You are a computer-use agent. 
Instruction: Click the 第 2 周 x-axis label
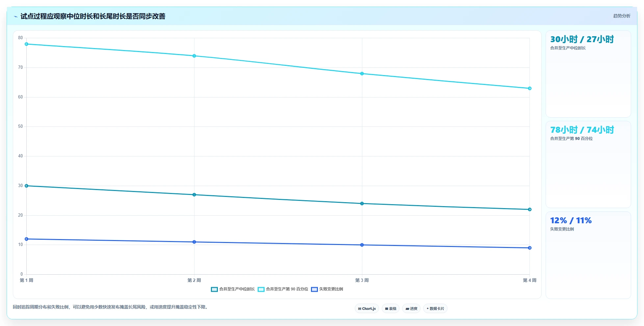pos(194,280)
